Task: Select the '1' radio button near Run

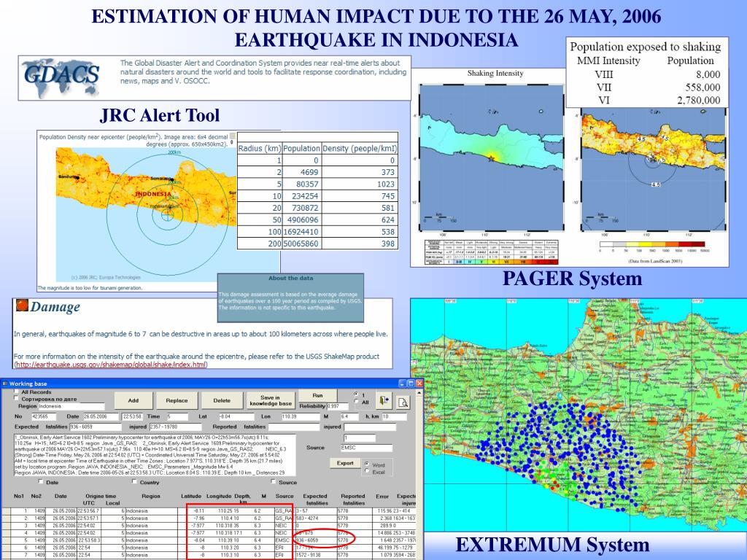Action: (356, 394)
